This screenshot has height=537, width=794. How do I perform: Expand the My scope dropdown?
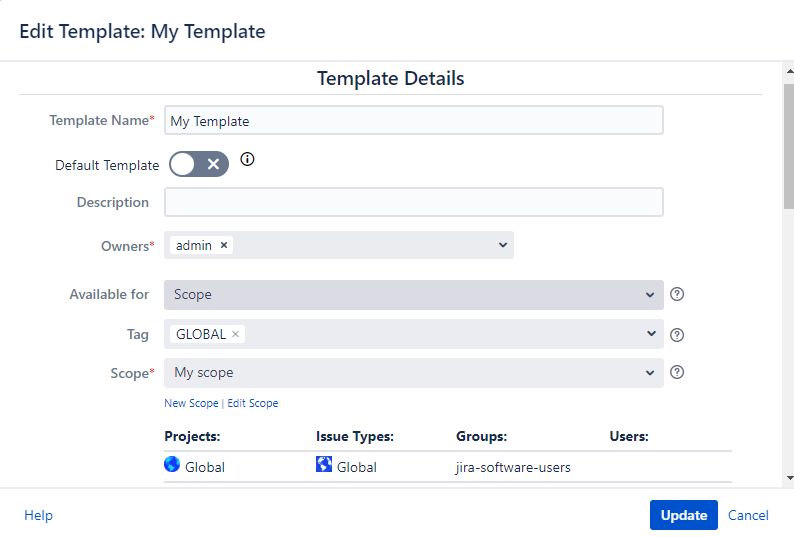tap(651, 373)
